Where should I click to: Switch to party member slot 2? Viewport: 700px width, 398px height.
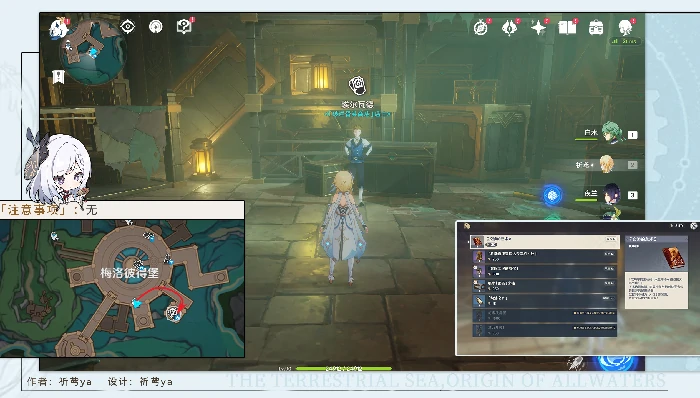(607, 165)
